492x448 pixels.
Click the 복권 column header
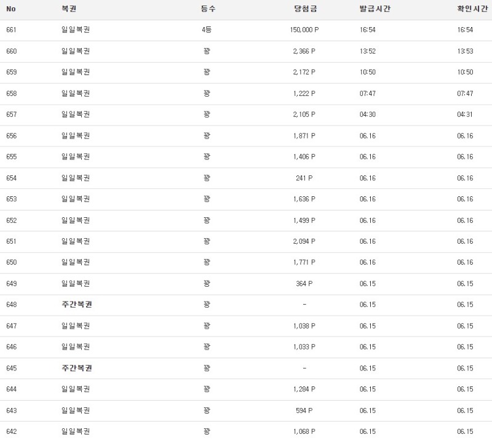click(69, 9)
